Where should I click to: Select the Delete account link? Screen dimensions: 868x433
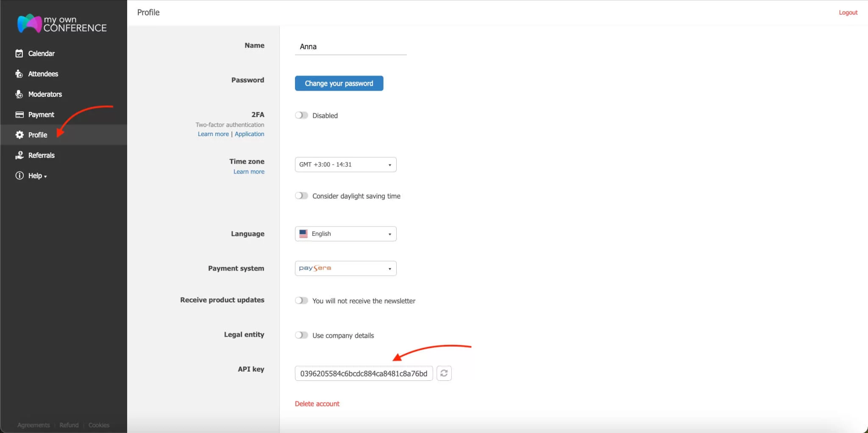point(317,403)
